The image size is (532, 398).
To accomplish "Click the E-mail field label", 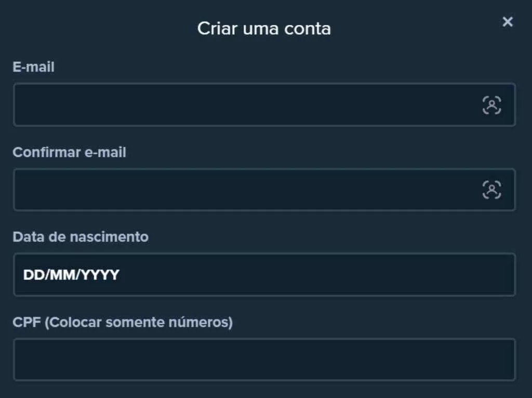I will (34, 67).
